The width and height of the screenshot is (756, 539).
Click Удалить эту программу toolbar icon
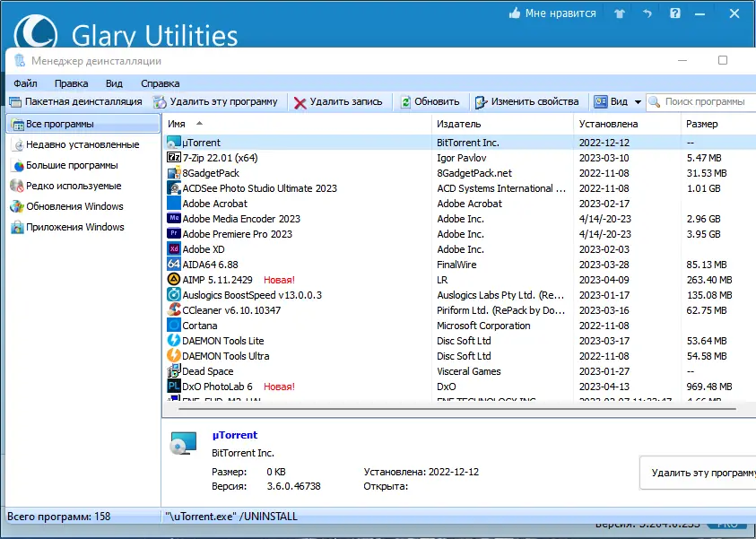coord(160,102)
